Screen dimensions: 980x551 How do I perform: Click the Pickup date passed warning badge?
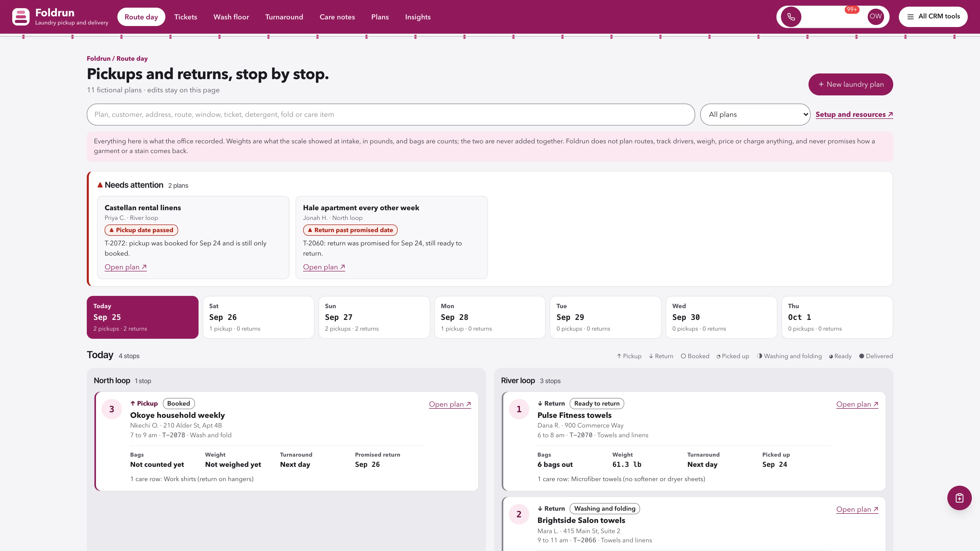click(141, 230)
